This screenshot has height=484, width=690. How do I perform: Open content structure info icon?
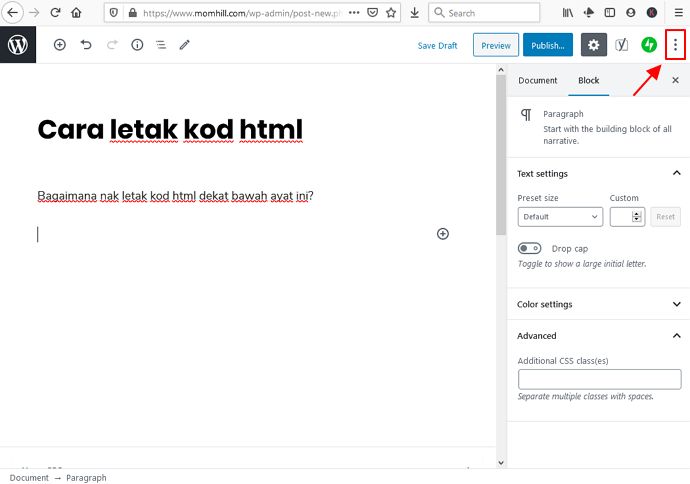coord(137,44)
